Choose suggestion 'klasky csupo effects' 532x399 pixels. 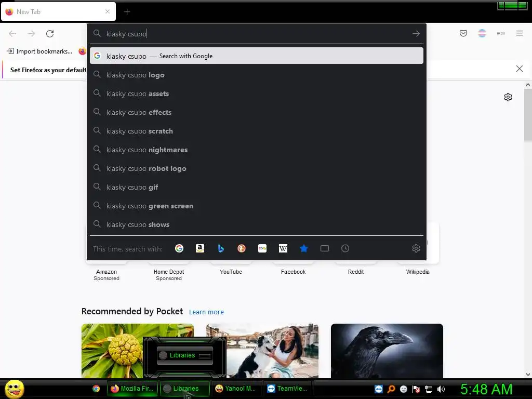coord(257,112)
